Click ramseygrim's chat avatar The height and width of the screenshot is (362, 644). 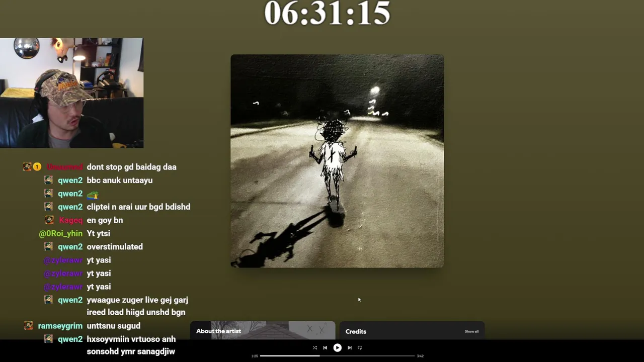(x=29, y=326)
